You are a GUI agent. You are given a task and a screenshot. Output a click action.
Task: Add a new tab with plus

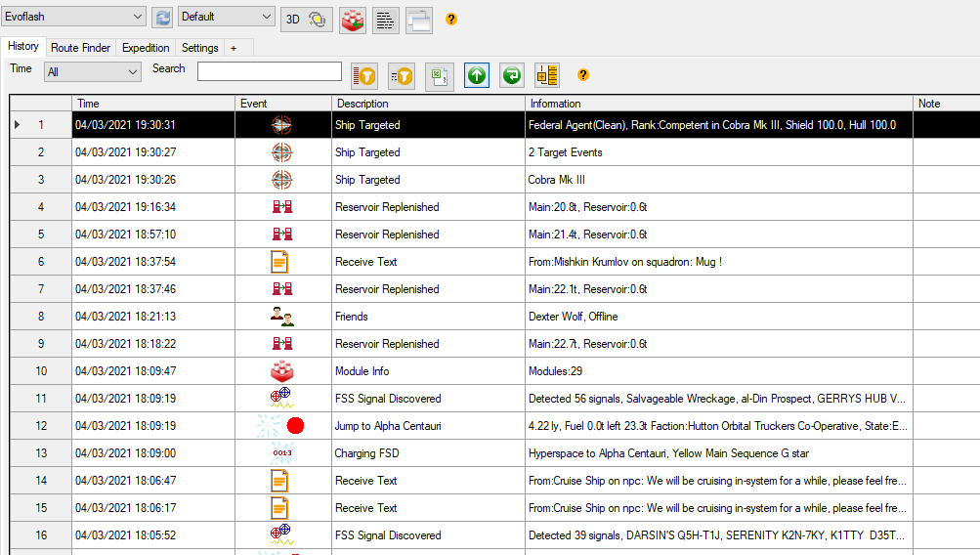click(x=234, y=48)
